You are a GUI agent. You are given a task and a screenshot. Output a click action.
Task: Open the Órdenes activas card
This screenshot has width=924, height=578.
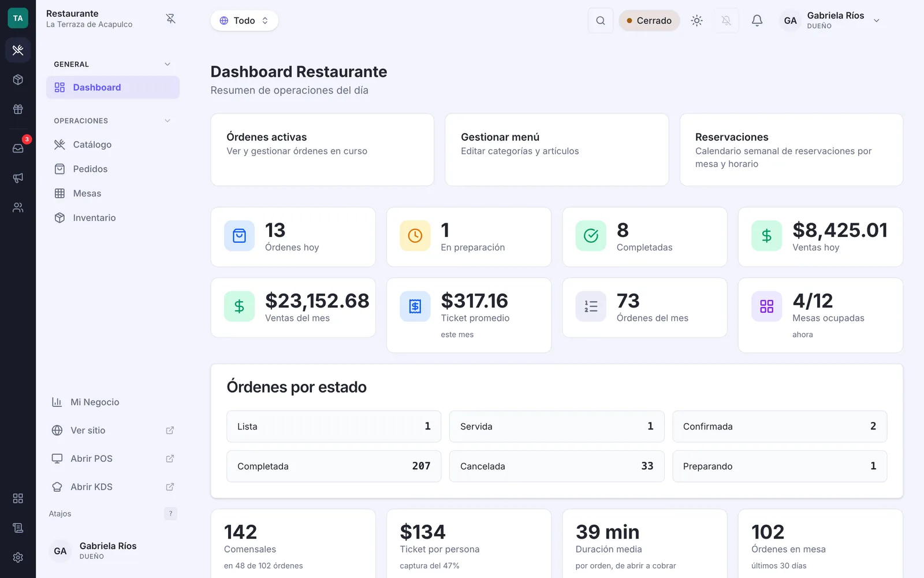322,150
